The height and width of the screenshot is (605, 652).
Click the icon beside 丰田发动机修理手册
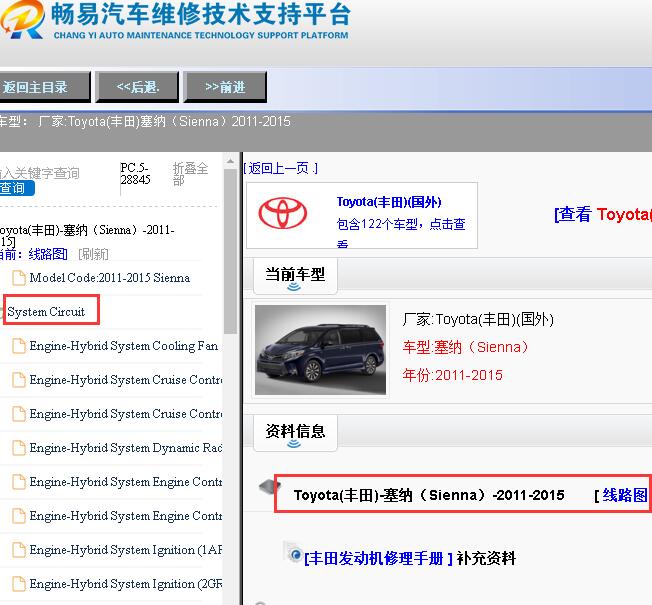coord(293,552)
